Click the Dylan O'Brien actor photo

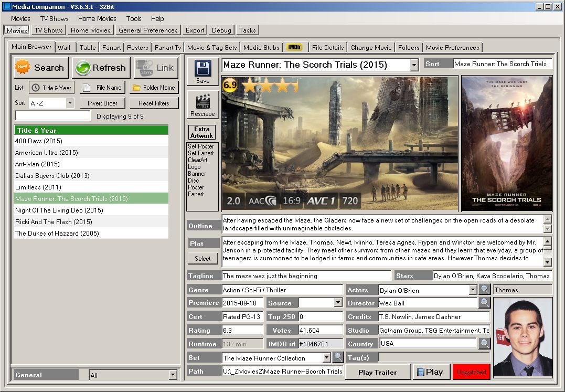pyautogui.click(x=523, y=337)
